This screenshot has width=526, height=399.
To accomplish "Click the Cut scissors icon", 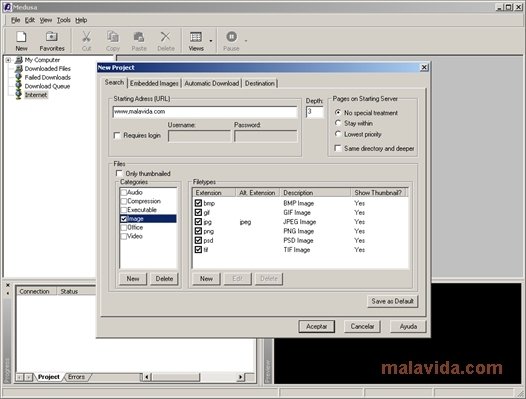I will [x=87, y=41].
